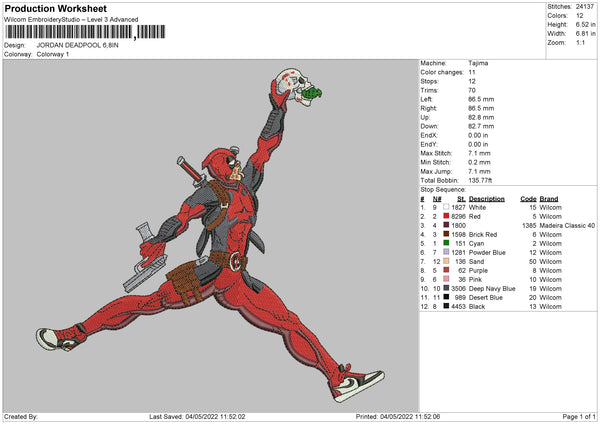600x424 pixels.
Task: Click the EndX value '0.00 in'
Action: click(x=478, y=135)
